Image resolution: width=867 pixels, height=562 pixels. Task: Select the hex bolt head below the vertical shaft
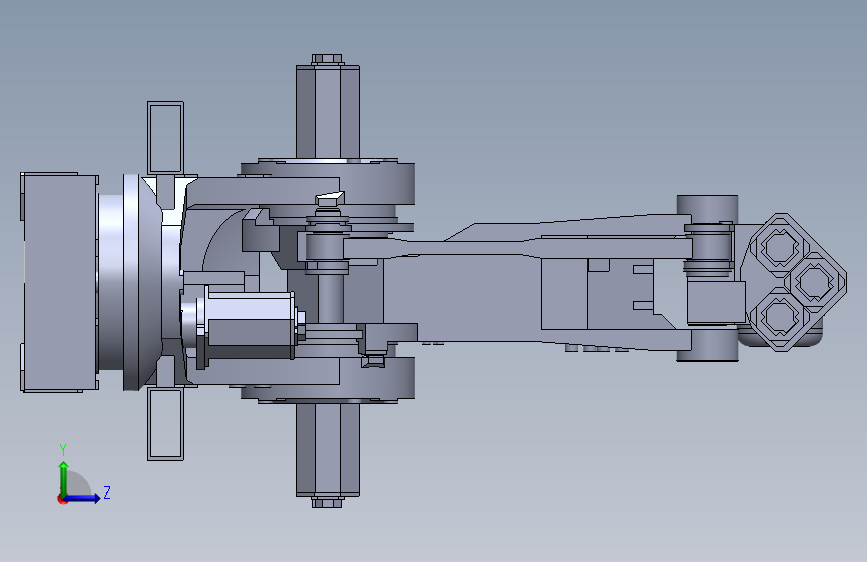(x=327, y=502)
